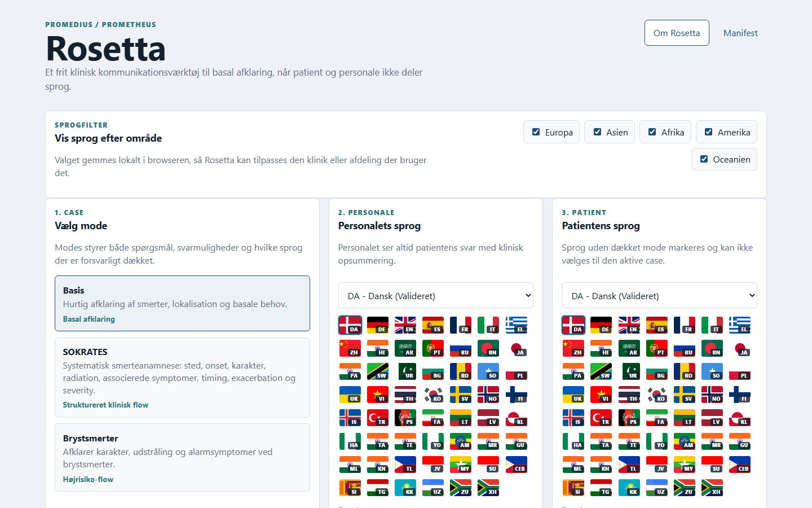Pick the Japanese JA flag for the patient
812x508 pixels.
click(740, 349)
